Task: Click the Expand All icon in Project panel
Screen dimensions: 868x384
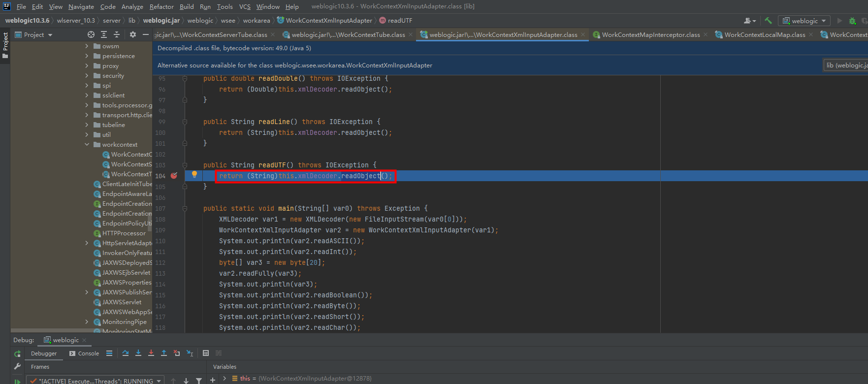Action: point(104,34)
